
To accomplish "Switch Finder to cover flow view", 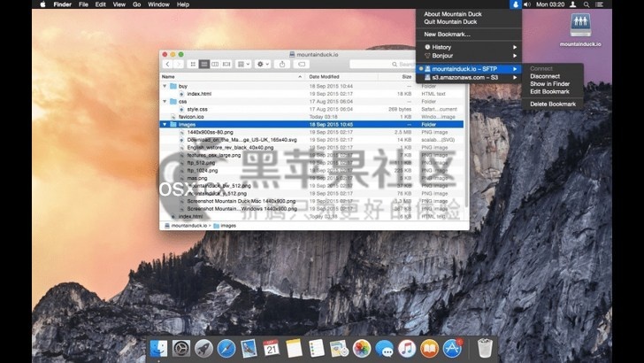I will 226,64.
